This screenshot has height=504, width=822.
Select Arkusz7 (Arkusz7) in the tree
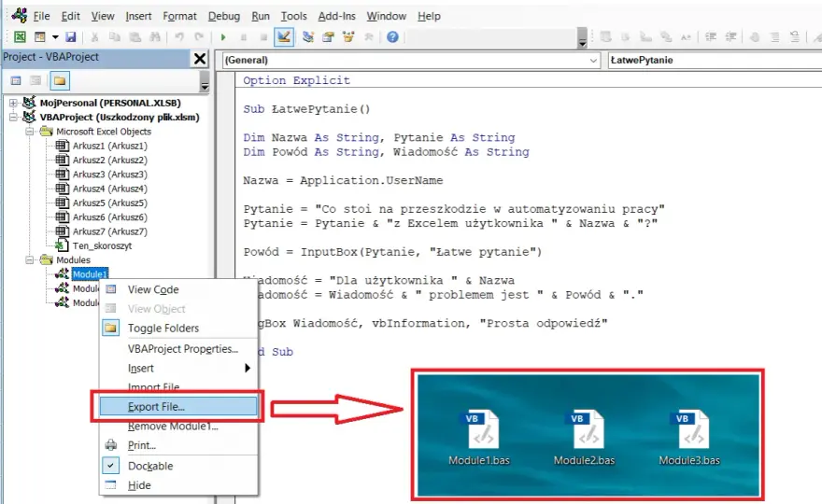point(109,231)
